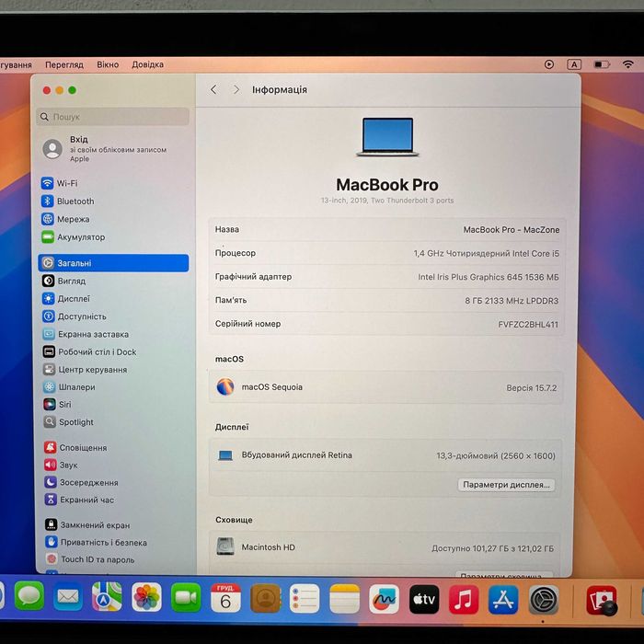Viewport: 644px width, 644px height.
Task: Open Екранна заставка settings
Action: [86, 334]
